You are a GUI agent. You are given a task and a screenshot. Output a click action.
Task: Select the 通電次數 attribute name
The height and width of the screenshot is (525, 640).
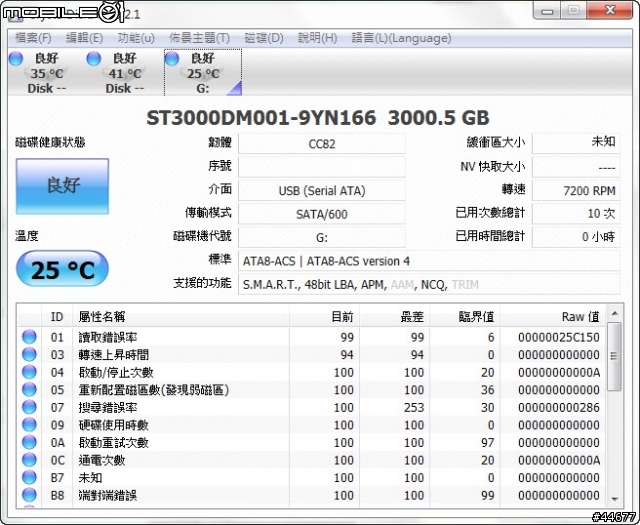pos(102,460)
